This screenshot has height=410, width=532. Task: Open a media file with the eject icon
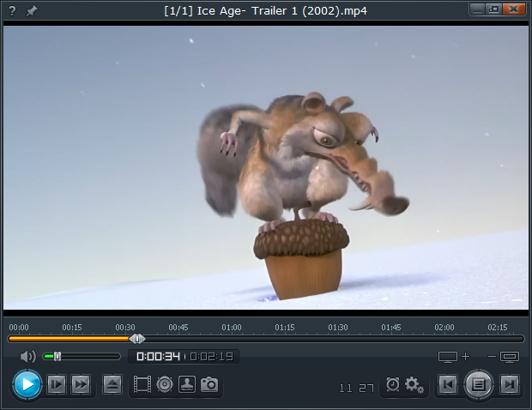click(x=112, y=384)
